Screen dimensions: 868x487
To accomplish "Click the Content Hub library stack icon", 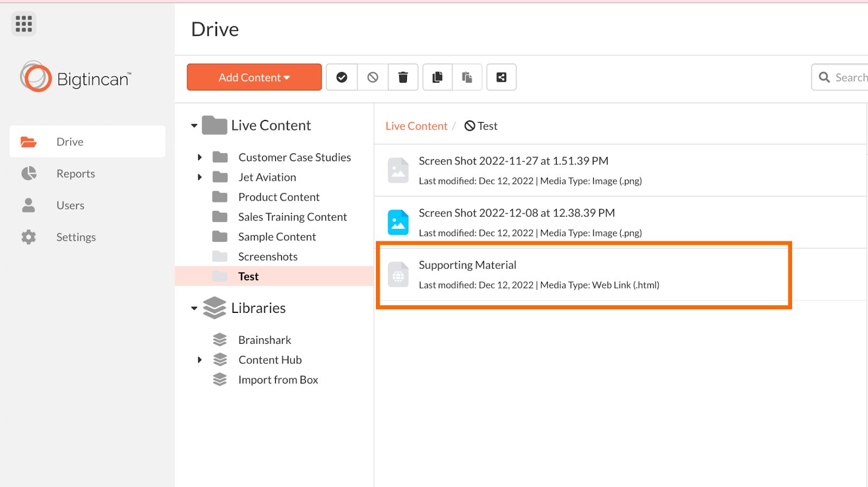I will click(220, 360).
